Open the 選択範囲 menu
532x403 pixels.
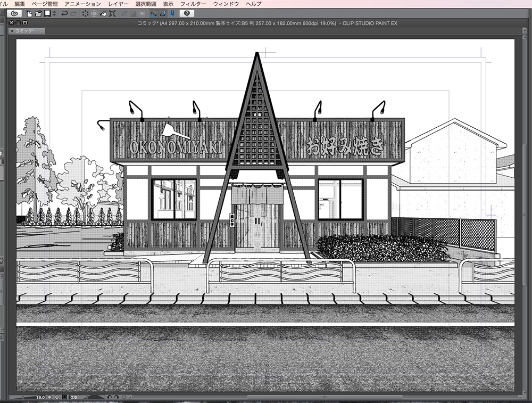pyautogui.click(x=146, y=4)
